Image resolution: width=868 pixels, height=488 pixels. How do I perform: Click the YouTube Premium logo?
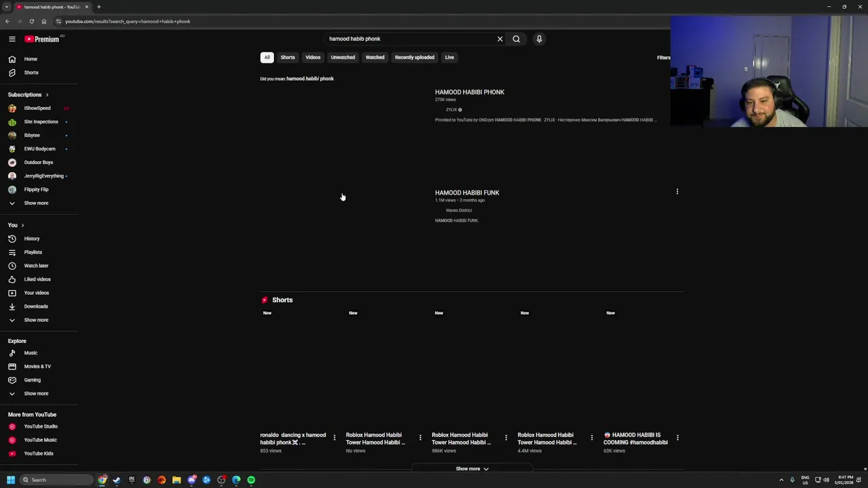tap(42, 39)
